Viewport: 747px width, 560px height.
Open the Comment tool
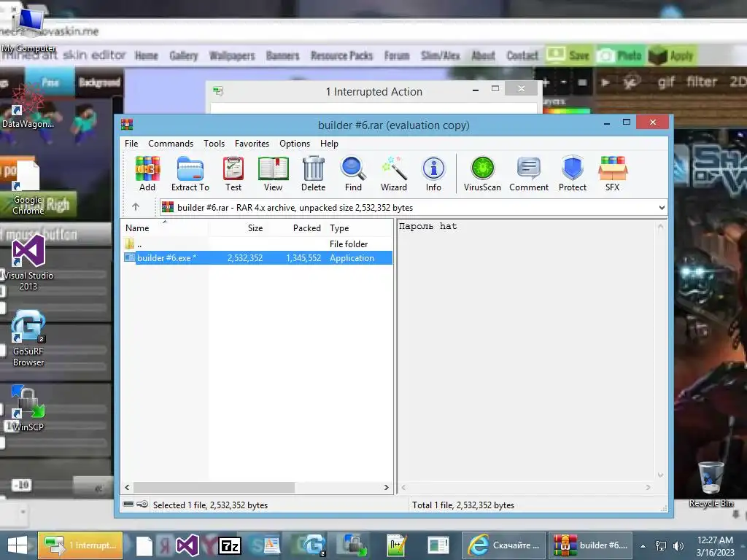[529, 174]
